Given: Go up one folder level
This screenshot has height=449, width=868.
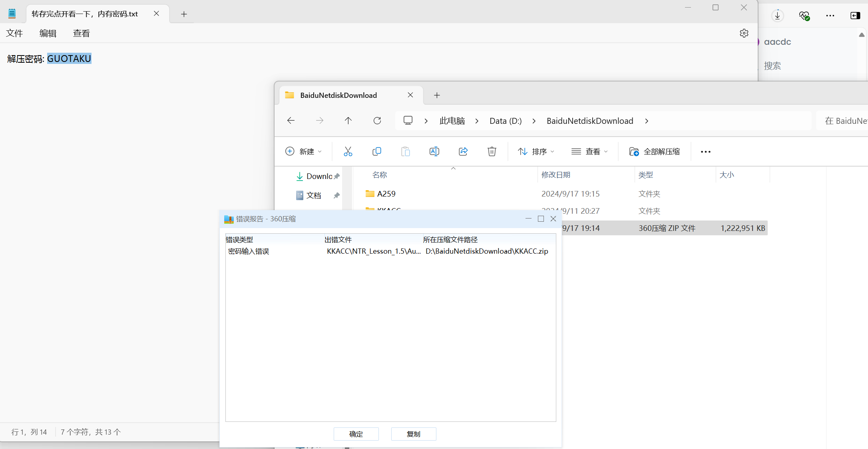Looking at the screenshot, I should point(348,121).
